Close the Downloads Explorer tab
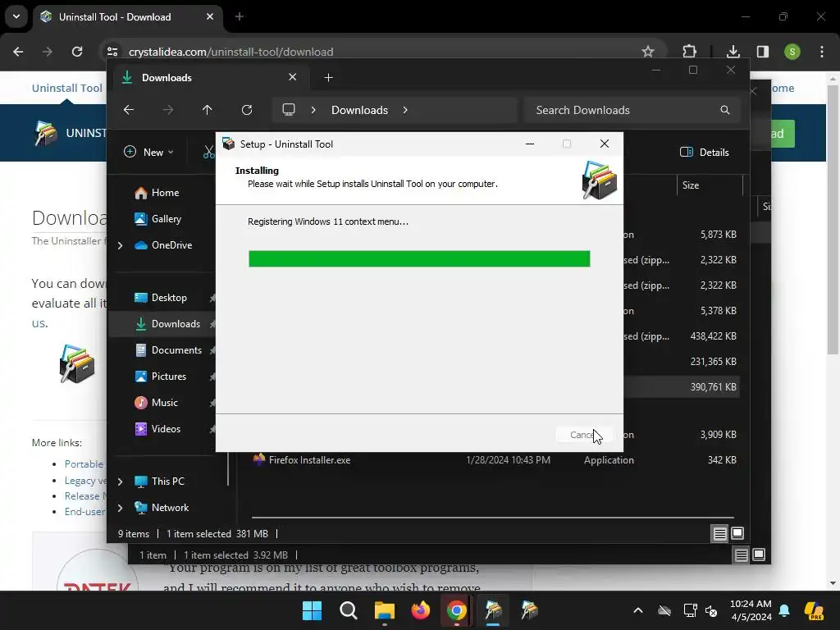840x630 pixels. coord(293,77)
